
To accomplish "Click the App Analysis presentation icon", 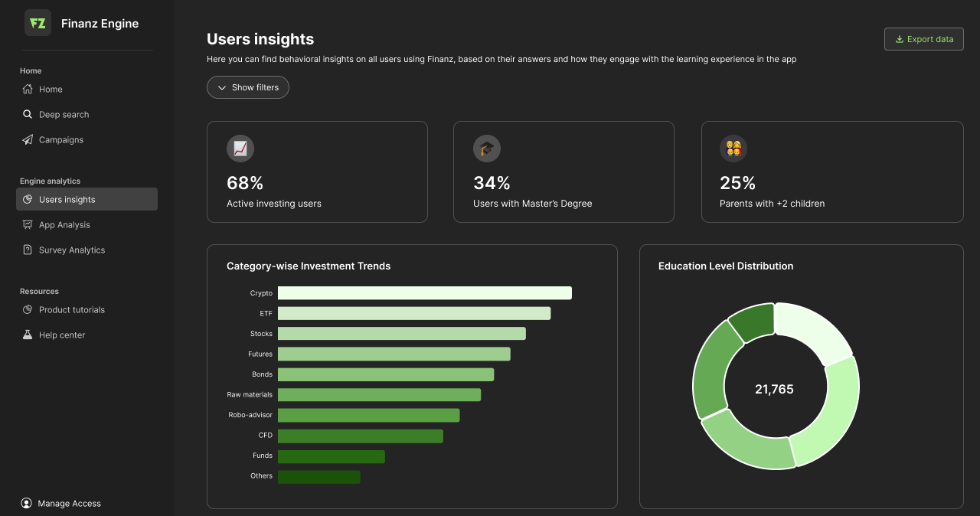I will [x=28, y=224].
